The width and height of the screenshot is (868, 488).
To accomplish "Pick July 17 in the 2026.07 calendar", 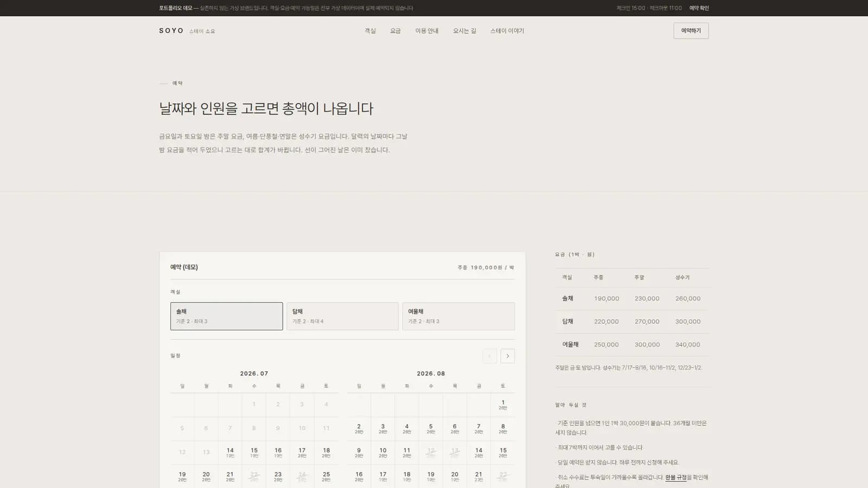I will (x=302, y=452).
